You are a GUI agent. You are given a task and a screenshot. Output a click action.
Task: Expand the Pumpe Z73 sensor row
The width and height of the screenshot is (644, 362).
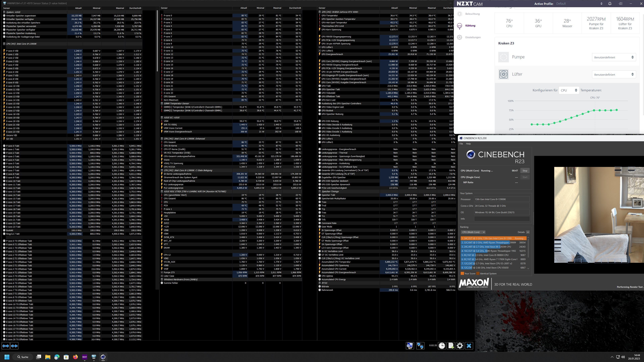(x=162, y=273)
